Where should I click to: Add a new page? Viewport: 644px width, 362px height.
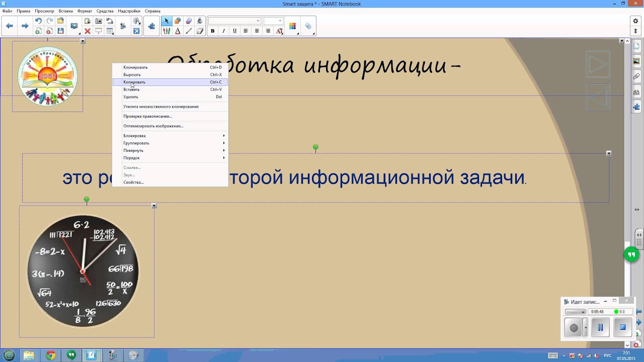point(38,31)
